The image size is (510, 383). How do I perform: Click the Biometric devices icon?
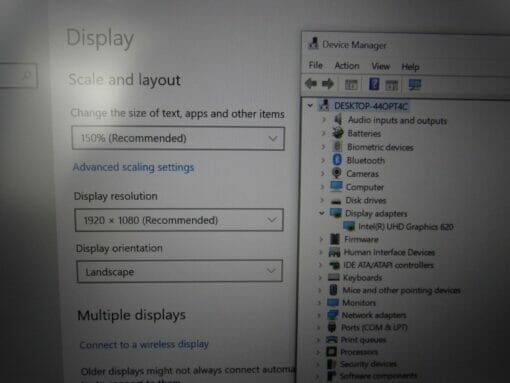(337, 146)
